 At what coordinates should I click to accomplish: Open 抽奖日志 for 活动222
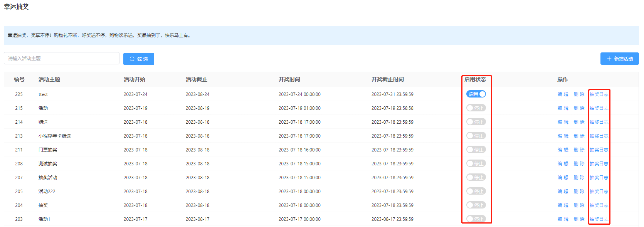click(x=599, y=192)
